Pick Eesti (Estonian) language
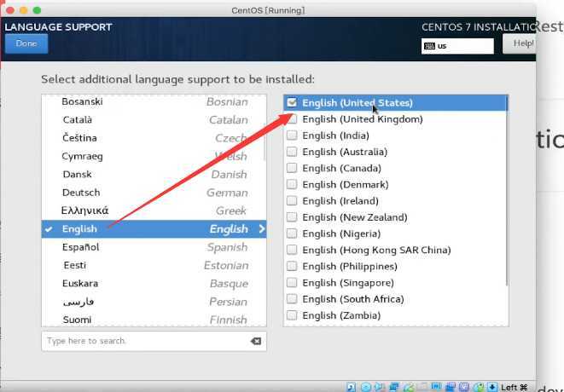Image resolution: width=564 pixels, height=392 pixels. [154, 265]
